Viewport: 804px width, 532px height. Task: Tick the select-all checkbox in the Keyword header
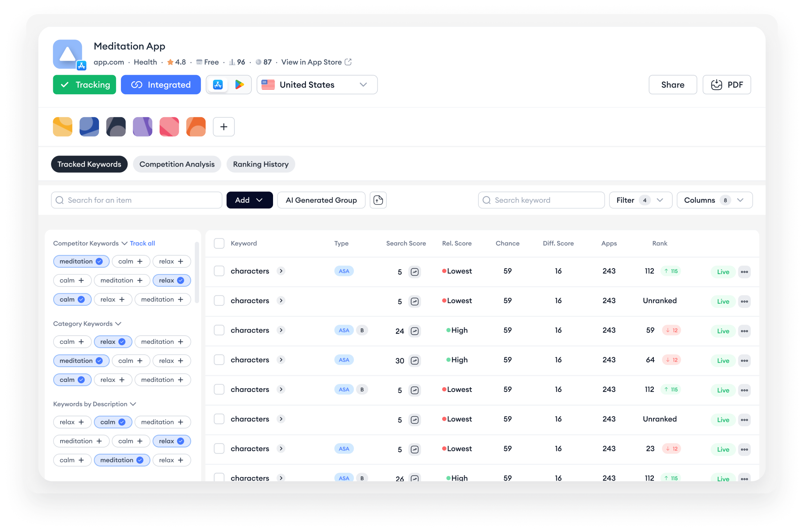219,243
